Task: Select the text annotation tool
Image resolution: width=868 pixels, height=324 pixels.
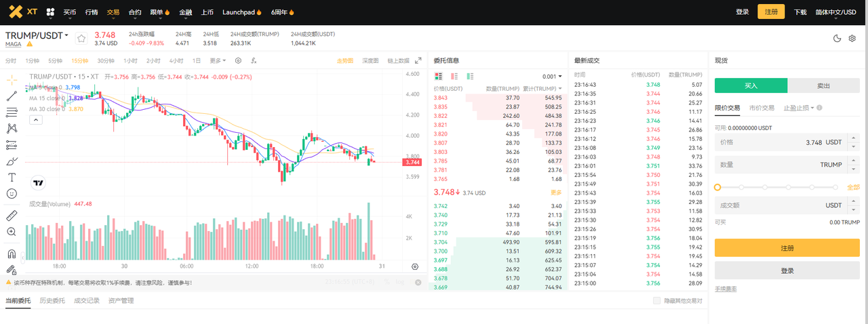Action: [12, 177]
